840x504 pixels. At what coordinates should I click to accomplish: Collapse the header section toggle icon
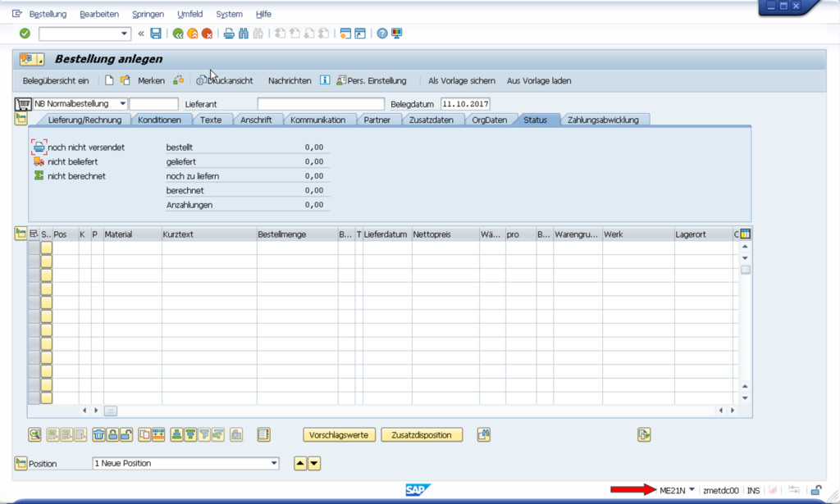21,120
